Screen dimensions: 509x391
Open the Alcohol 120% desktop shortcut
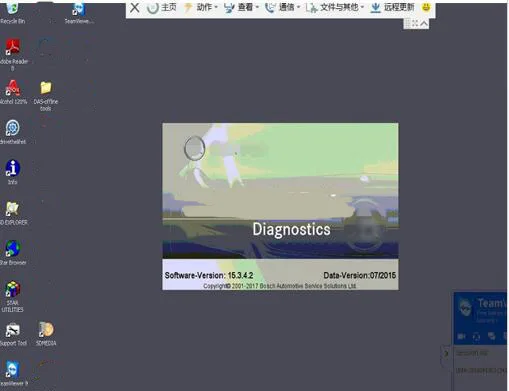[x=13, y=92]
